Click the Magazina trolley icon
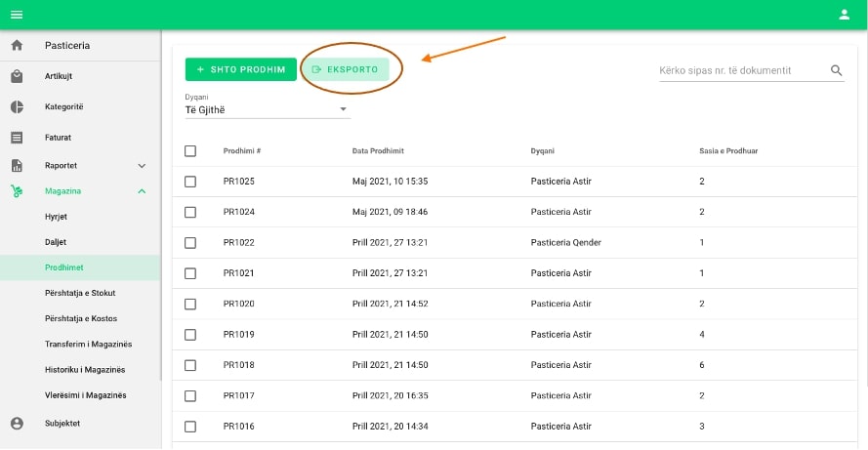 pyautogui.click(x=17, y=191)
